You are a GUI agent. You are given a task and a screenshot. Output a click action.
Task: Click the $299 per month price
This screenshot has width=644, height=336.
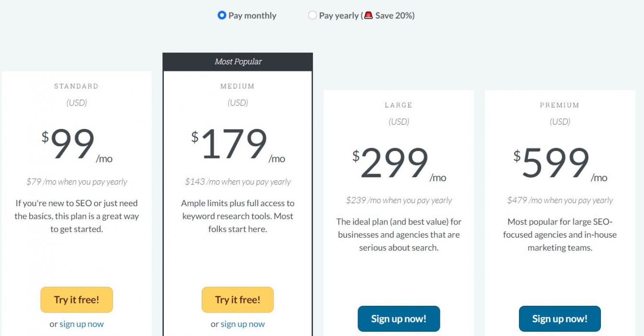(x=395, y=163)
